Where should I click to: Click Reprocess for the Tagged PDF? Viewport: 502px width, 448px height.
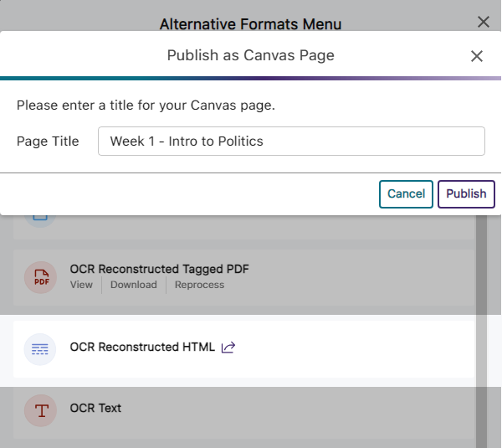pyautogui.click(x=200, y=285)
